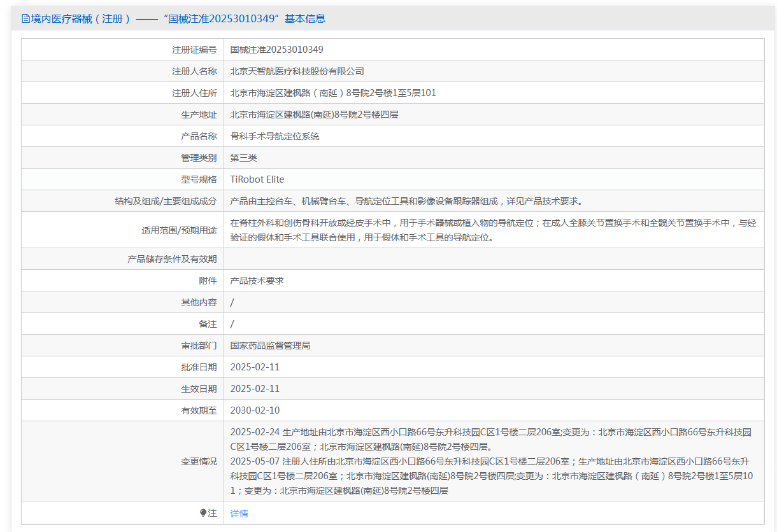Click approval department 国家药品监督管理局

[x=270, y=346]
